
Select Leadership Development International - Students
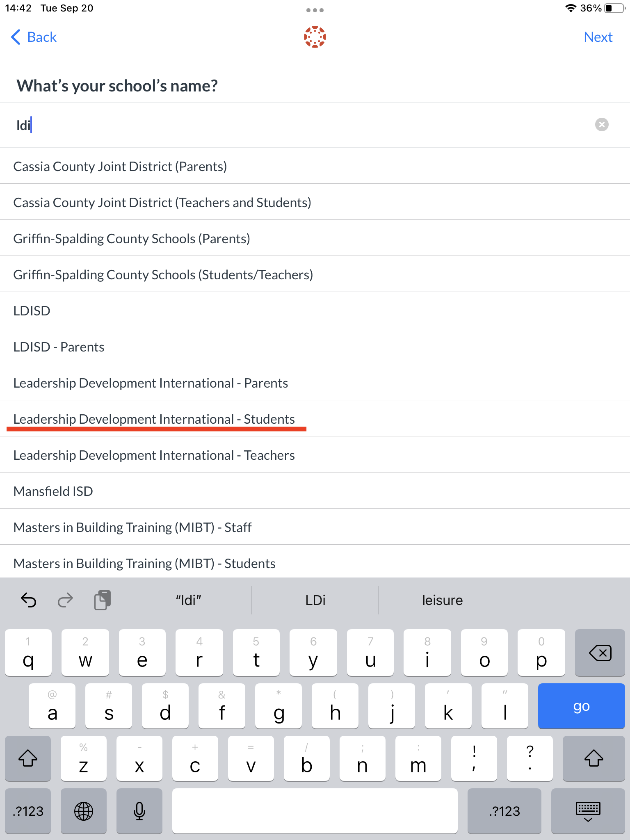154,419
